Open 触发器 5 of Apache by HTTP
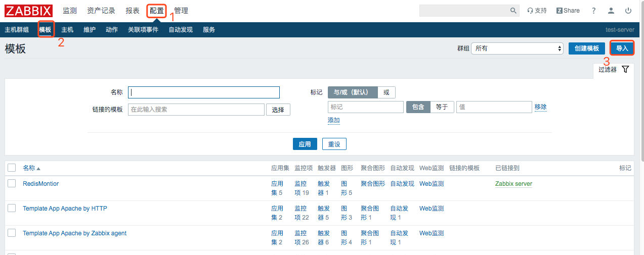 tap(324, 213)
